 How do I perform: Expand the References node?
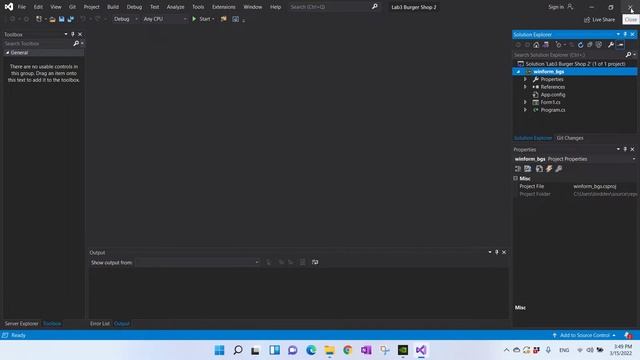tap(525, 87)
